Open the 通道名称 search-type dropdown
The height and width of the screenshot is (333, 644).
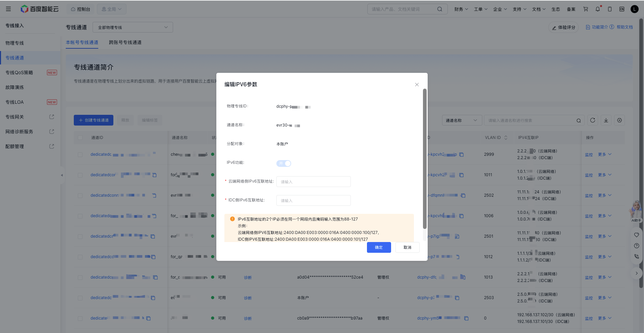(x=462, y=120)
